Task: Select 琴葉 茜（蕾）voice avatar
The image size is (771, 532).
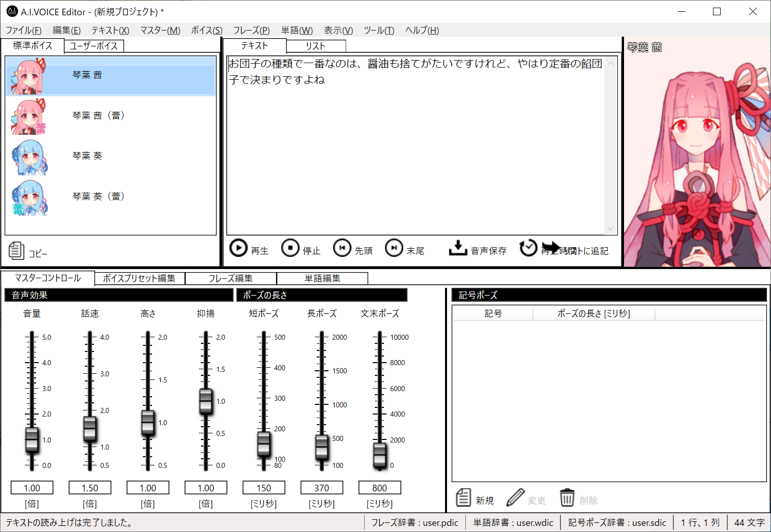Action: coord(28,116)
